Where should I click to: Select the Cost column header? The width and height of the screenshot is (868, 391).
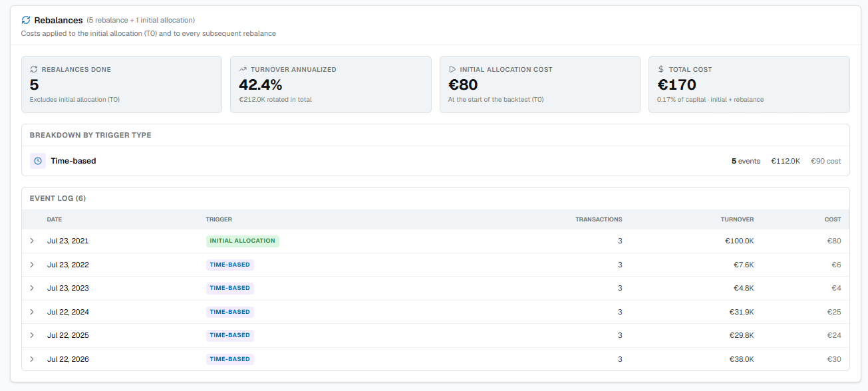click(x=833, y=219)
